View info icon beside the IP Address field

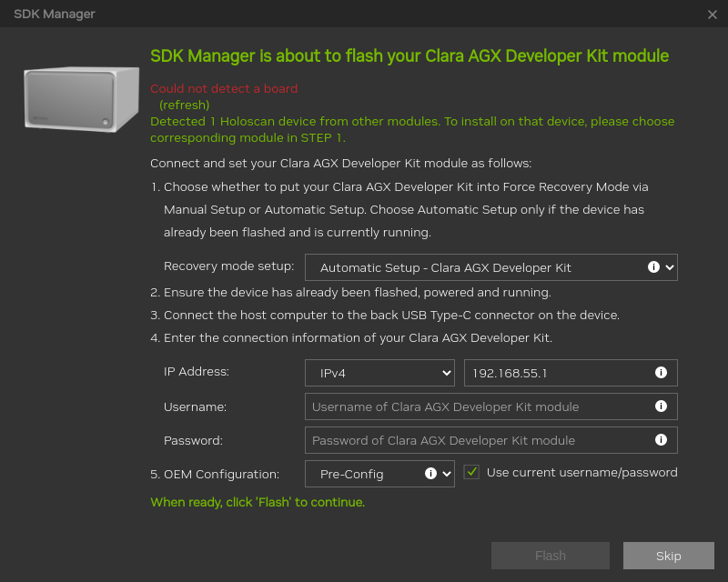(x=662, y=373)
